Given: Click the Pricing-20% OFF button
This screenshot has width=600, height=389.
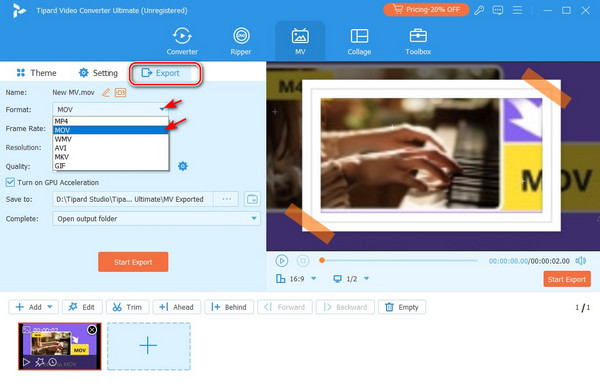Looking at the screenshot, I should pos(426,10).
